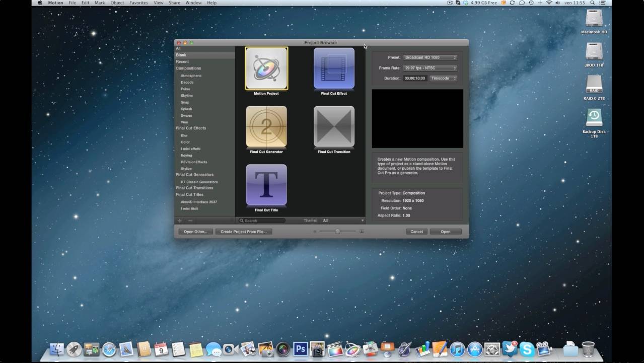Click the Spotlight search icon in menu bar

pos(593,3)
